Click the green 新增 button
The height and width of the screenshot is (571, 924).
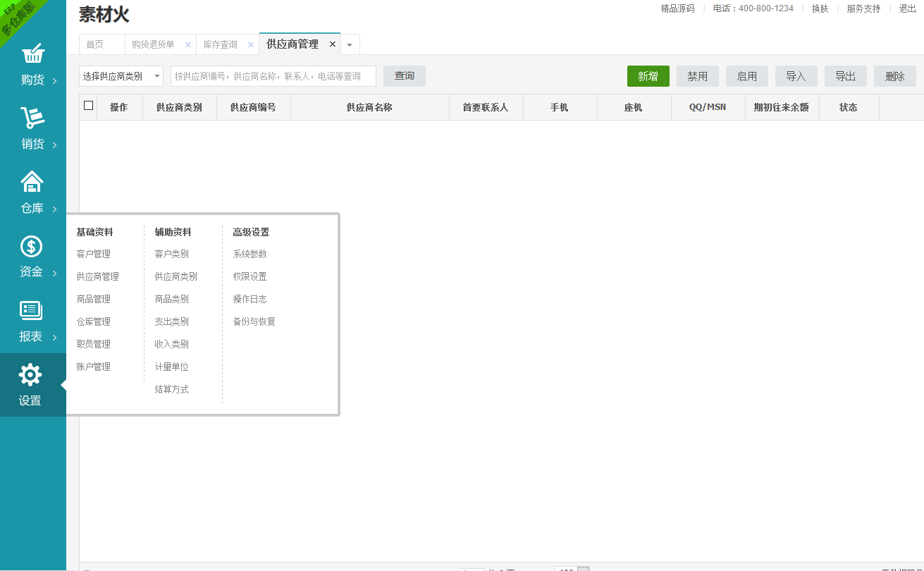click(648, 76)
